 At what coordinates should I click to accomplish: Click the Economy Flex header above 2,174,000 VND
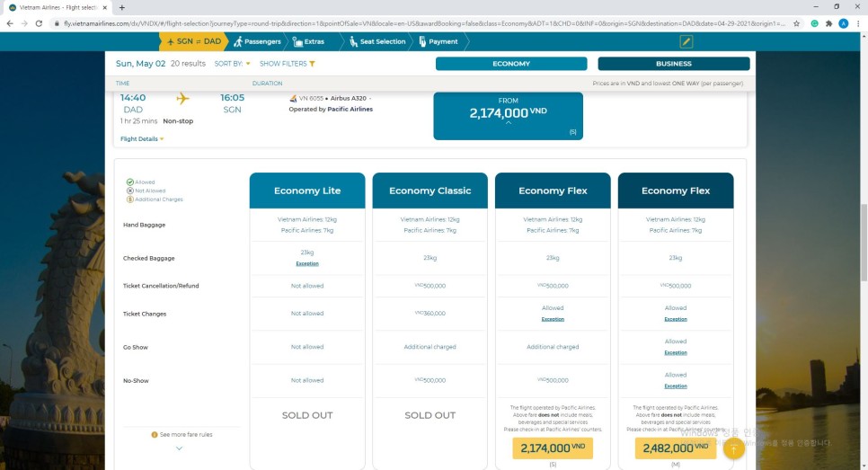(x=553, y=191)
